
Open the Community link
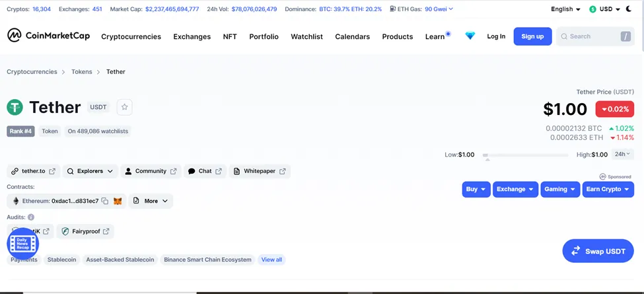click(x=151, y=171)
